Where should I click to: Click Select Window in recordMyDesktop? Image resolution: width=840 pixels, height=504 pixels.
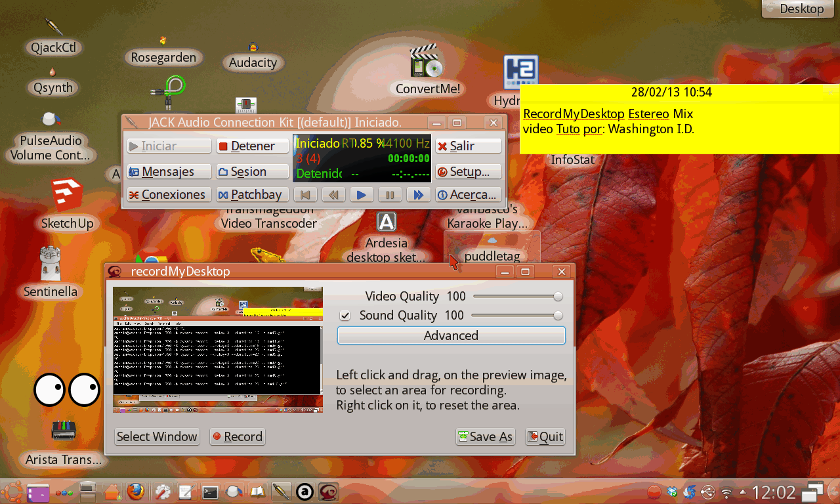157,436
